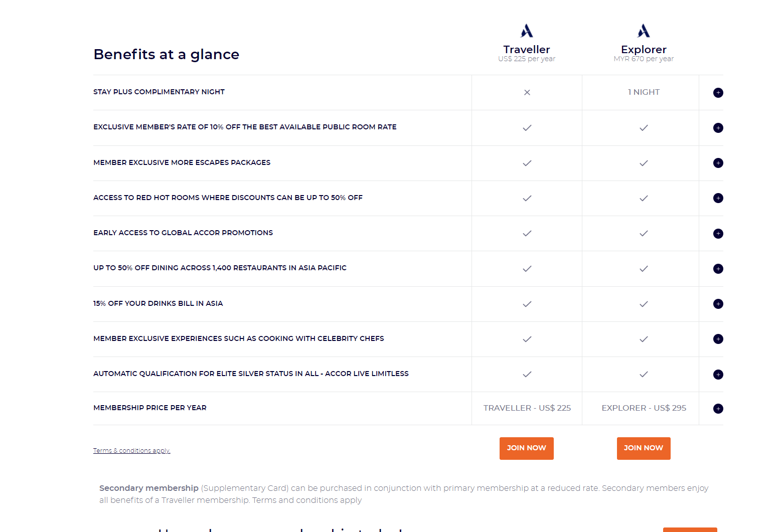Image resolution: width=784 pixels, height=532 pixels.
Task: Select the Explorer plan heading
Action: pyautogui.click(x=644, y=50)
